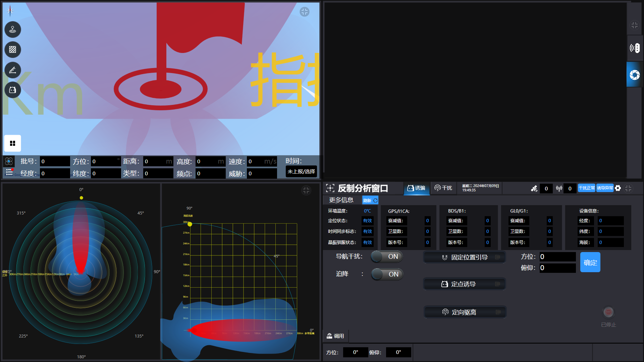
Task: Switch to the 干扰 interference tab
Action: (x=444, y=188)
